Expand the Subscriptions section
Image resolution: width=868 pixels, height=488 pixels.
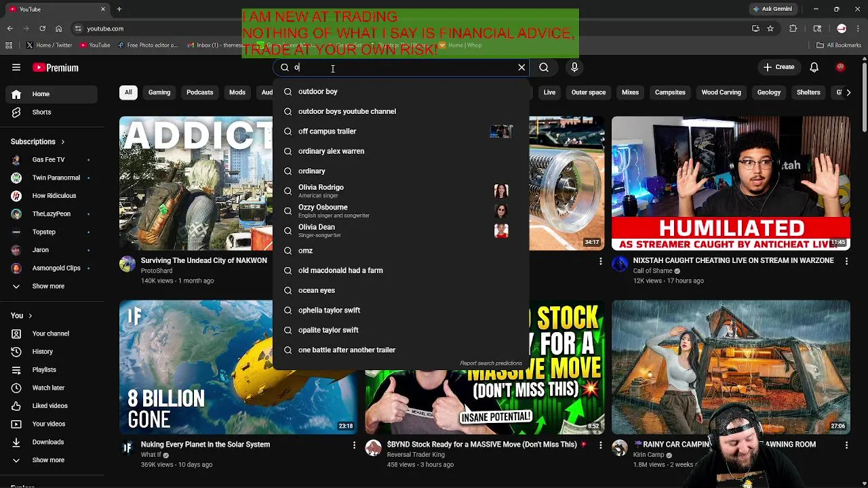37,142
